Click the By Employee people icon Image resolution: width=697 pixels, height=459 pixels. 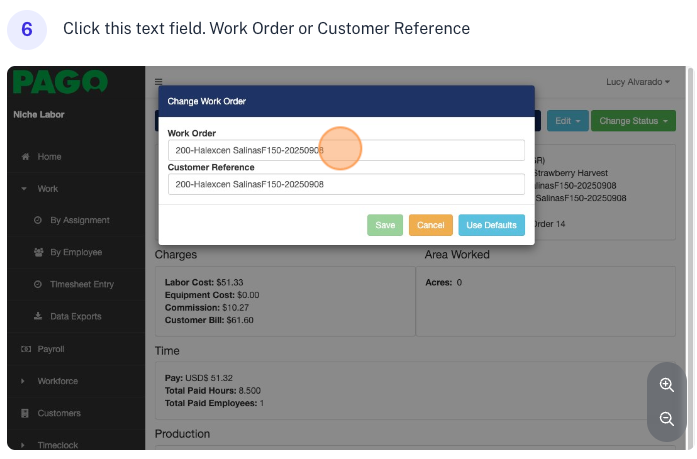point(38,252)
